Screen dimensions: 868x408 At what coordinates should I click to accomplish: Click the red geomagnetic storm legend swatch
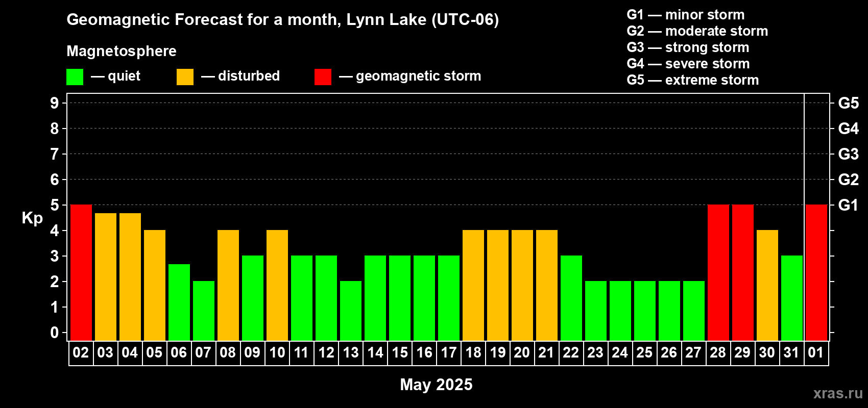click(x=323, y=77)
